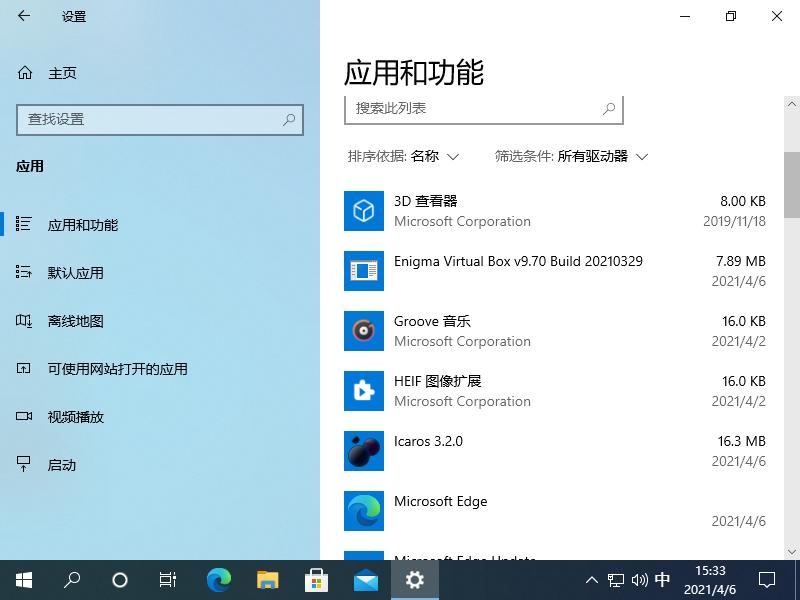Screen dimensions: 800x600
Task: Click the 3D 查看器 app icon
Action: (364, 211)
